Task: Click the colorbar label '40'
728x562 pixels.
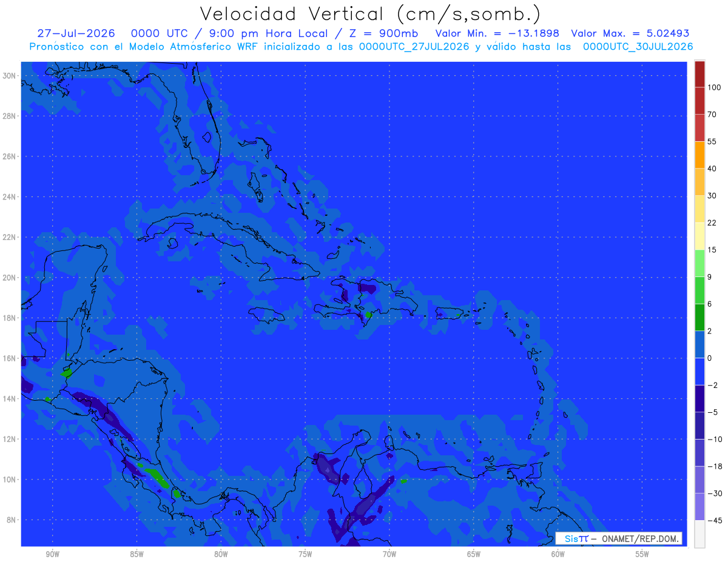Action: (x=712, y=169)
